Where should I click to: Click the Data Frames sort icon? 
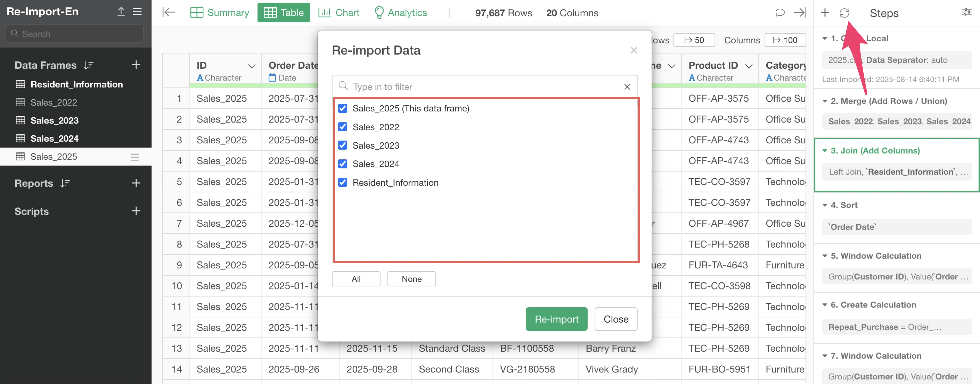coord(89,65)
